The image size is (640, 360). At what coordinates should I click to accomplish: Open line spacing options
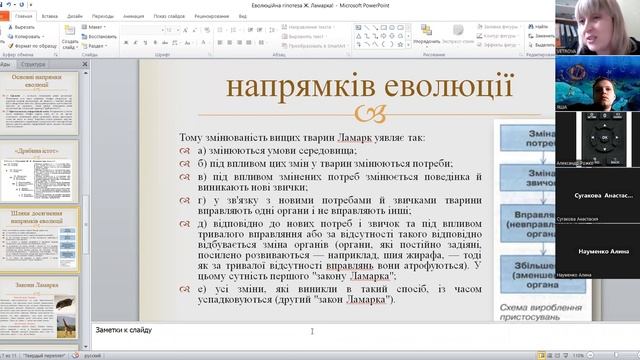[272, 30]
